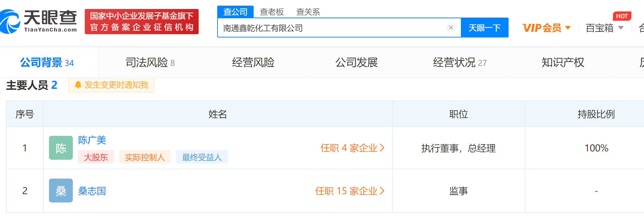Screen dimensions: 644x222
Task: Switch to the 查老板 search tab
Action: (x=272, y=12)
